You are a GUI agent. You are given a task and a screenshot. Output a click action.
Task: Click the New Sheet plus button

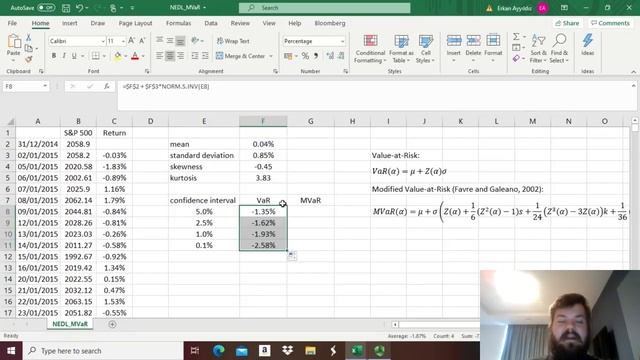tap(112, 324)
